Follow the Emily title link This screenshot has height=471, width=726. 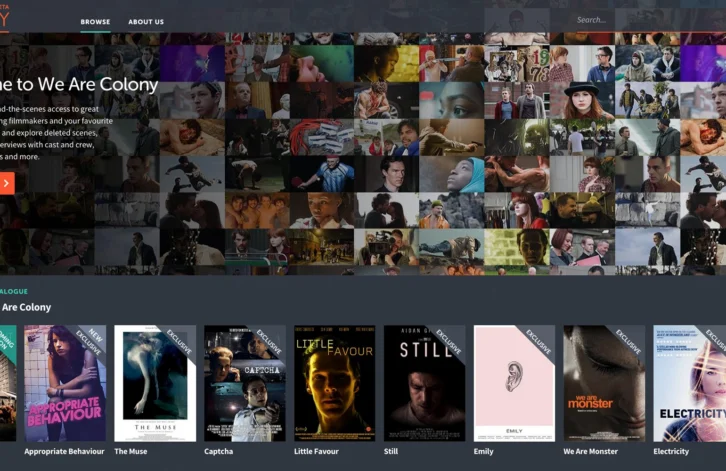(x=485, y=452)
